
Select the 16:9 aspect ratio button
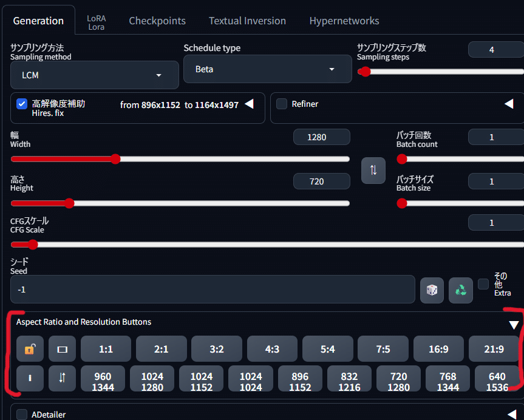[438, 349]
